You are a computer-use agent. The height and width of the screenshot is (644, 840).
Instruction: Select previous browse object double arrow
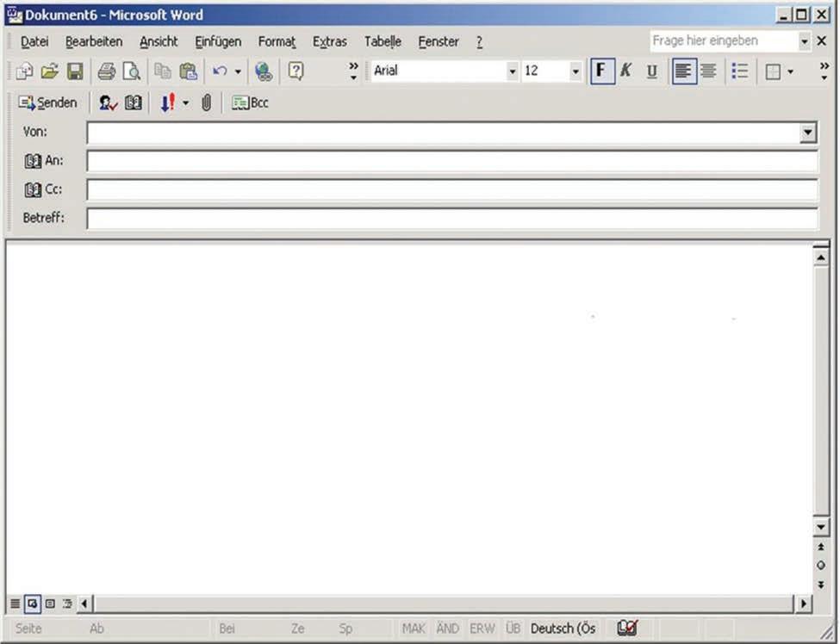pyautogui.click(x=821, y=547)
